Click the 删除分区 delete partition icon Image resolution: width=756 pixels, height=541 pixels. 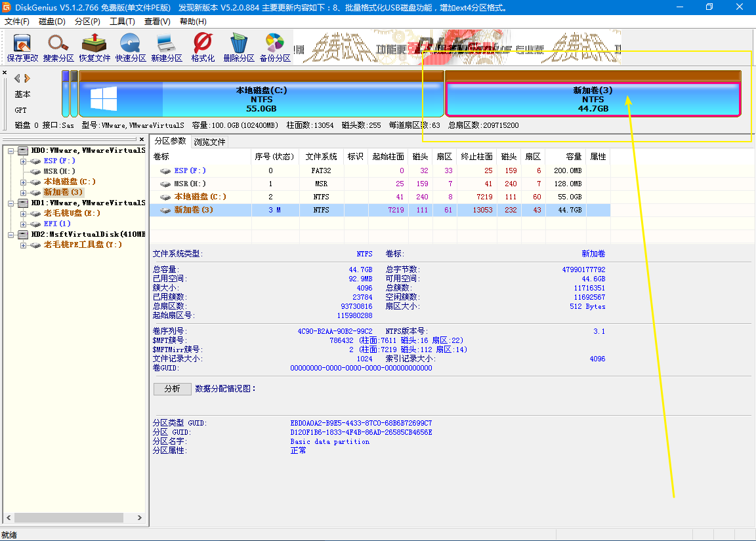[x=239, y=48]
